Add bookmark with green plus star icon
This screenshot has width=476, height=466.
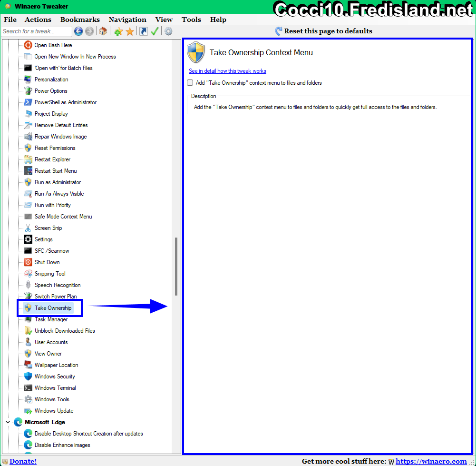(118, 31)
